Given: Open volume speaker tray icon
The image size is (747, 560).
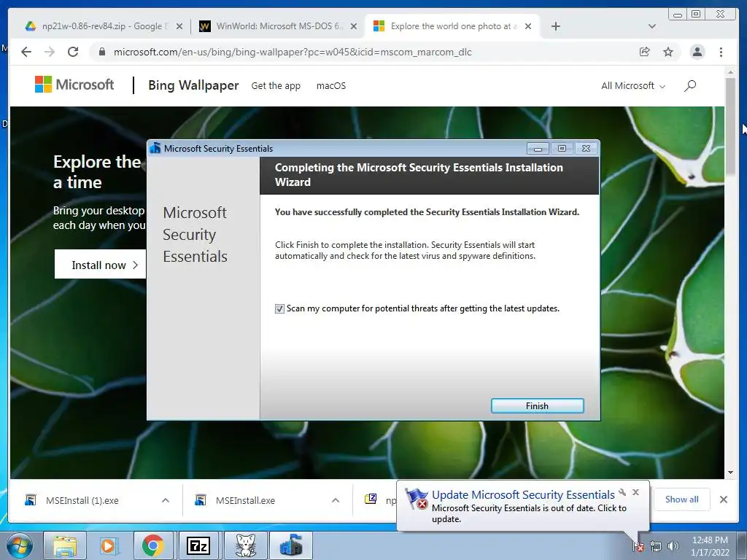Looking at the screenshot, I should [x=673, y=546].
